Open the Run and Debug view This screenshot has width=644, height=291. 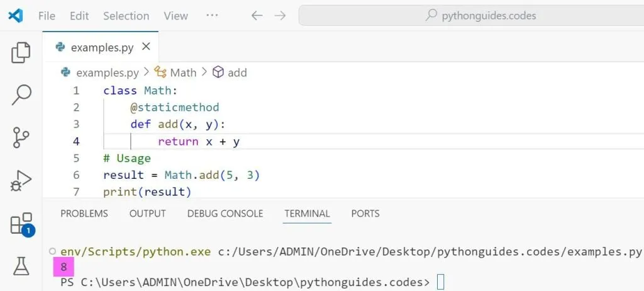click(21, 181)
